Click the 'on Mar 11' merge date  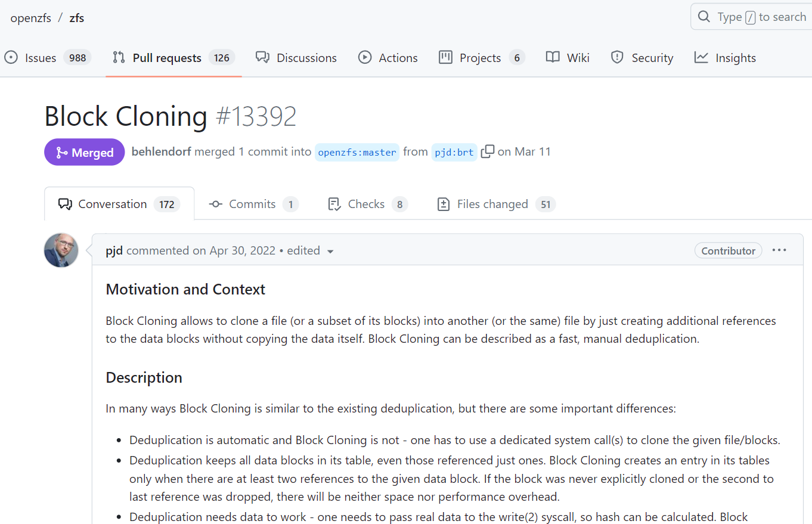(x=524, y=151)
